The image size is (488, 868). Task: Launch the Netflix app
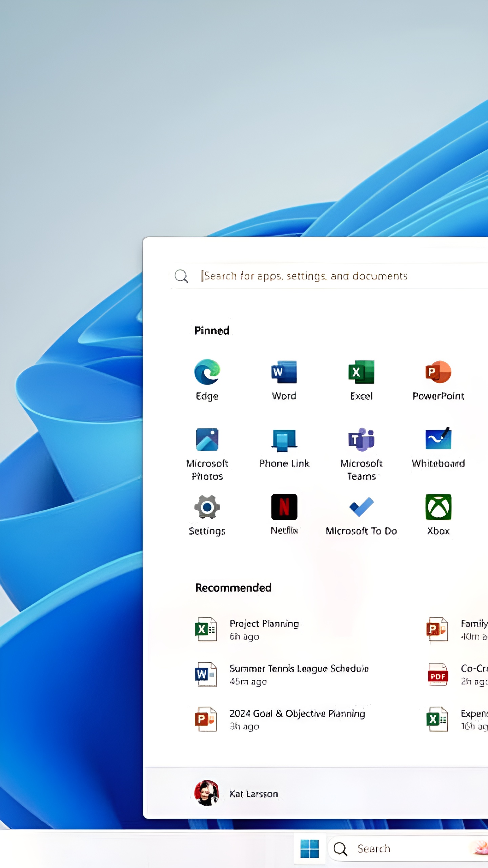(x=284, y=515)
